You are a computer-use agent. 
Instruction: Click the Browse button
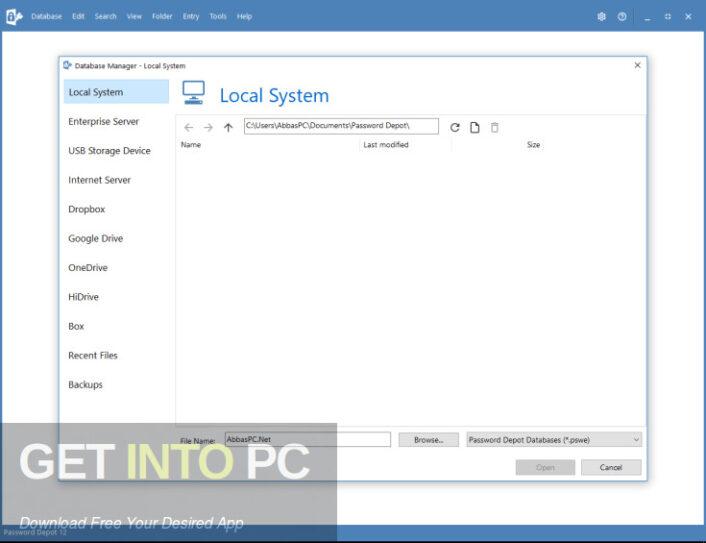tap(429, 440)
